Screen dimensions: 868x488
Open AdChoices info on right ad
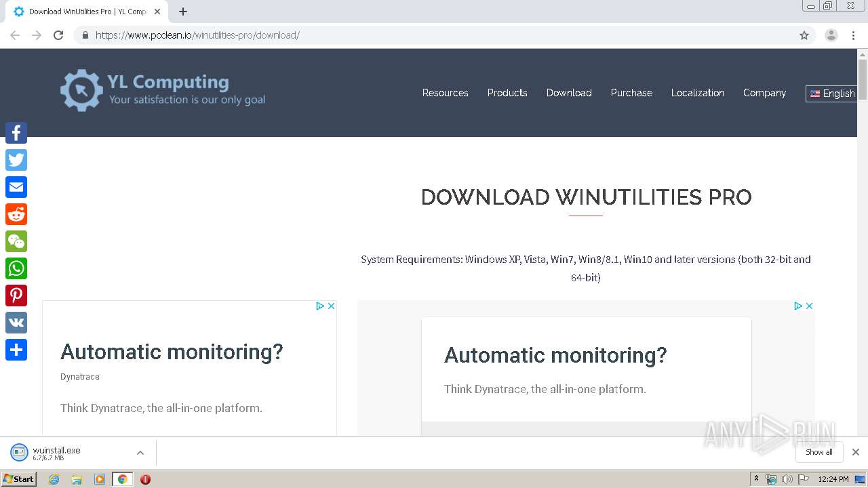click(798, 306)
